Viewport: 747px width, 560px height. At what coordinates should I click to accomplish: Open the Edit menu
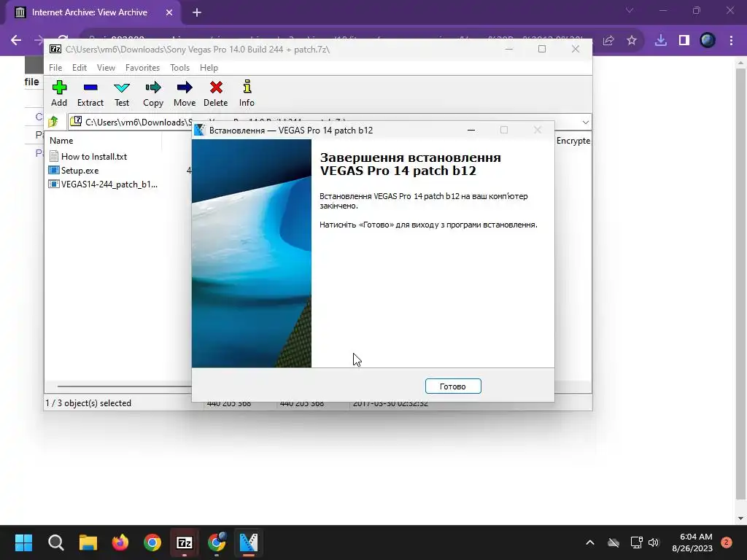point(80,68)
